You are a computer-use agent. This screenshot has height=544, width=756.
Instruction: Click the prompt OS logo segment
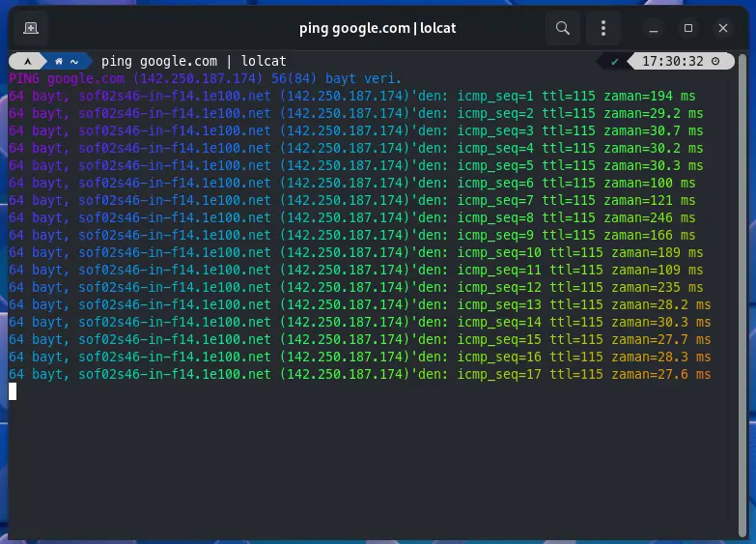pos(27,61)
